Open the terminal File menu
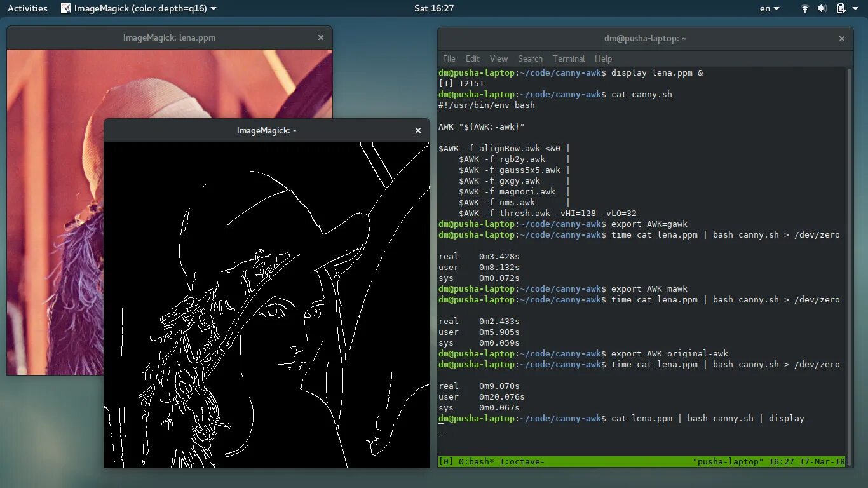The image size is (868, 488). pyautogui.click(x=449, y=58)
